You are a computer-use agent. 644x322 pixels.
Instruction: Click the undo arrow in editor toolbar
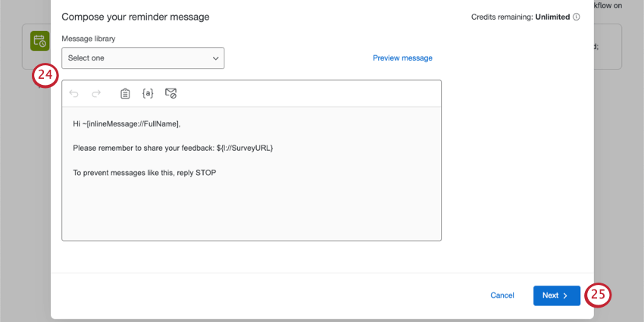pyautogui.click(x=73, y=94)
